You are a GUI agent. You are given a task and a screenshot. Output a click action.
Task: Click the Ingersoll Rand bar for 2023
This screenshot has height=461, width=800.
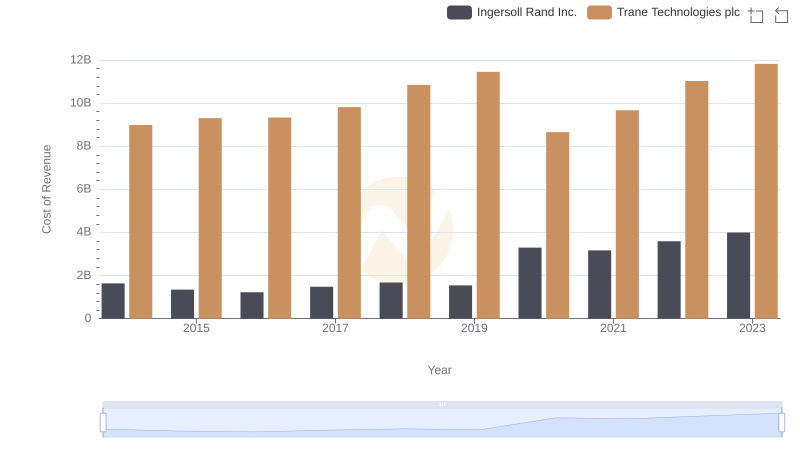(738, 275)
